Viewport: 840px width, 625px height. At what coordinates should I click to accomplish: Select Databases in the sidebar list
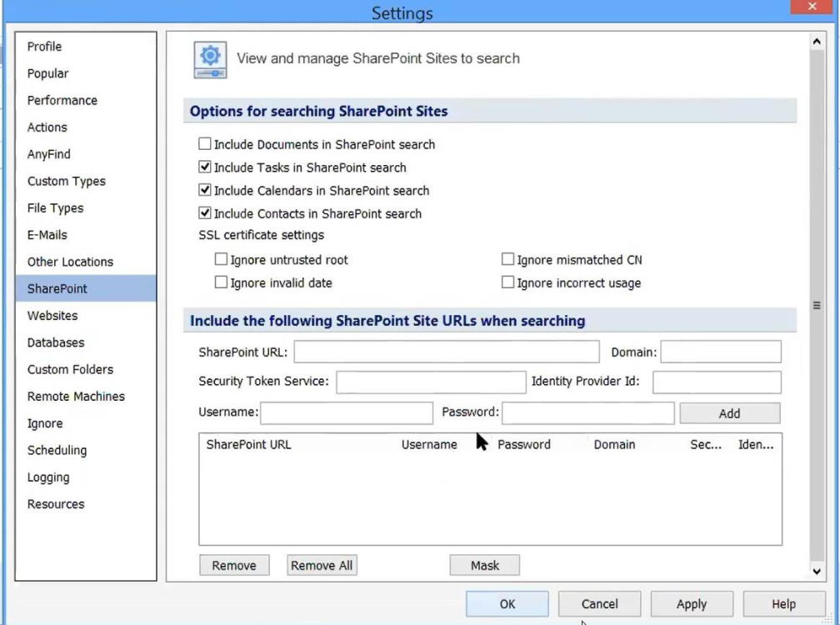pos(56,342)
